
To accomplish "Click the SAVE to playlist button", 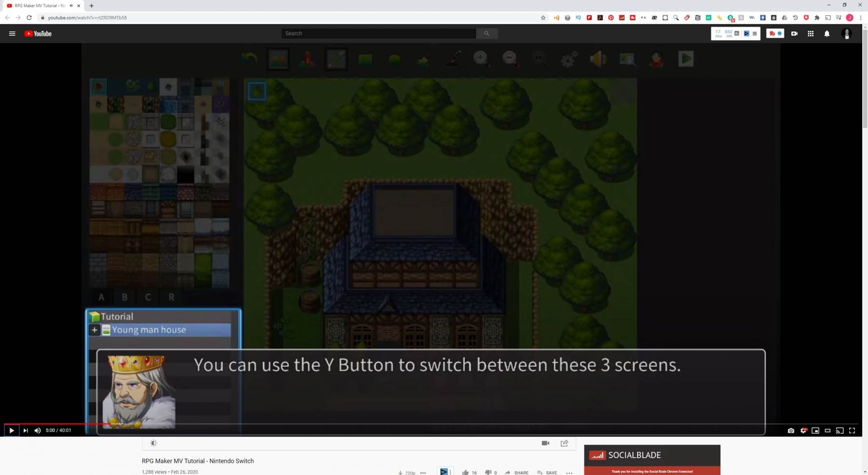I will click(547, 473).
